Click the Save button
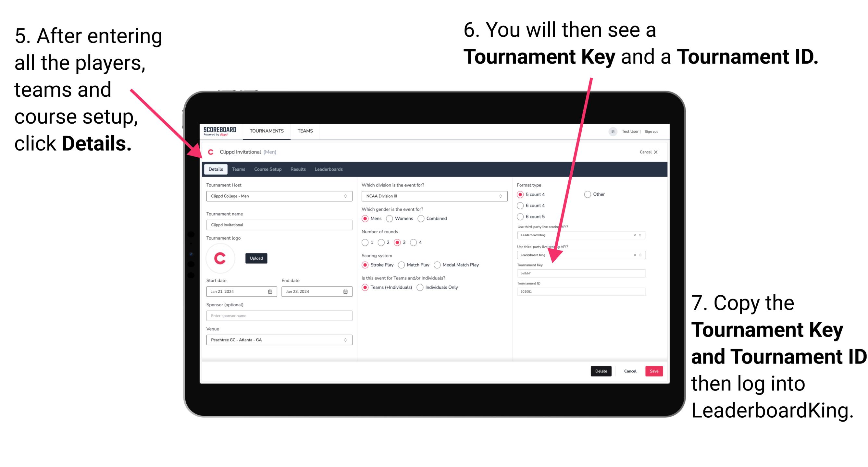Viewport: 868px width, 467px height. [655, 371]
